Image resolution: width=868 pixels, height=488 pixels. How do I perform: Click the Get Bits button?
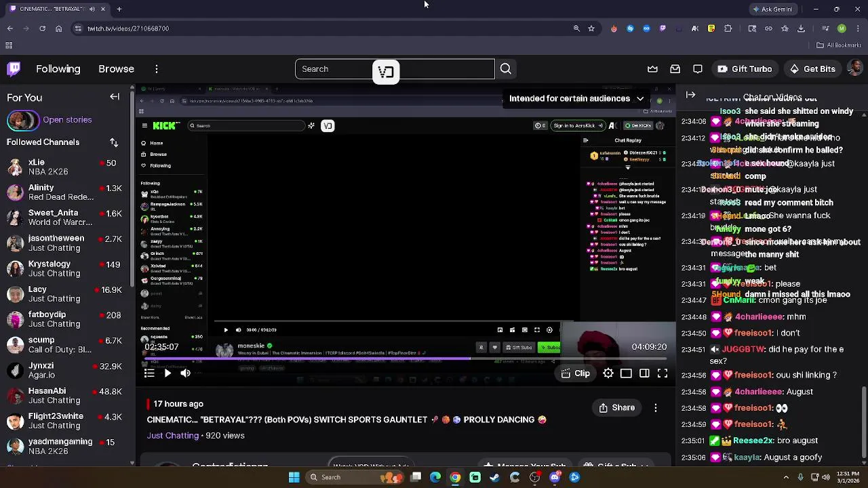coord(812,69)
